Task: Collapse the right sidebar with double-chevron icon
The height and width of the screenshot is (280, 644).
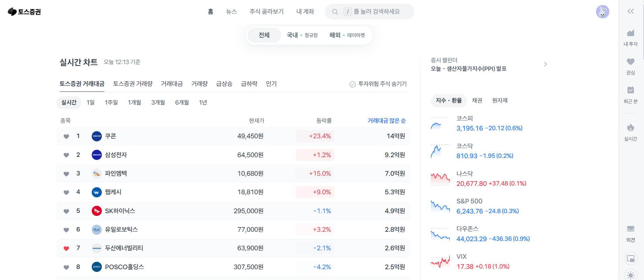Action: (x=631, y=11)
